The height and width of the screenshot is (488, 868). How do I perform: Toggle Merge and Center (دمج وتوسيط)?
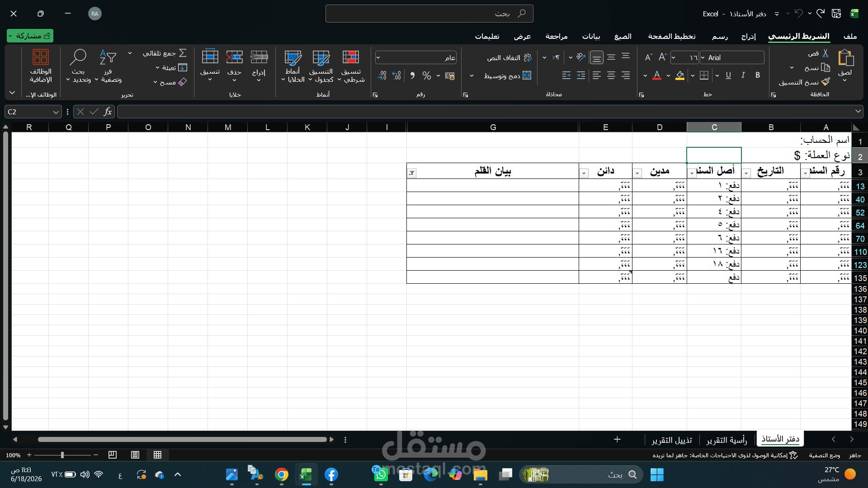pyautogui.click(x=507, y=75)
